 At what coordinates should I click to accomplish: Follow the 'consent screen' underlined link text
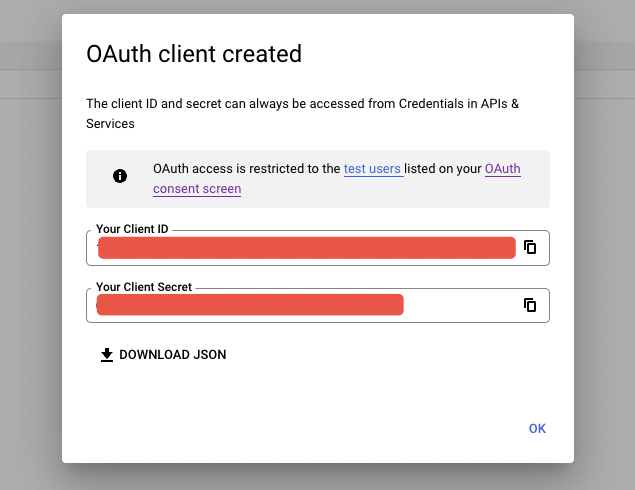coord(197,189)
